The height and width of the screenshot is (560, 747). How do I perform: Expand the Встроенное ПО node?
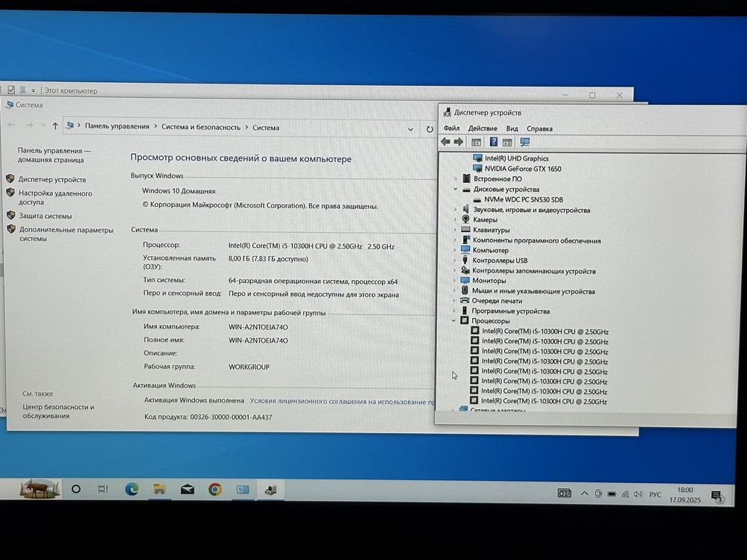(x=456, y=179)
